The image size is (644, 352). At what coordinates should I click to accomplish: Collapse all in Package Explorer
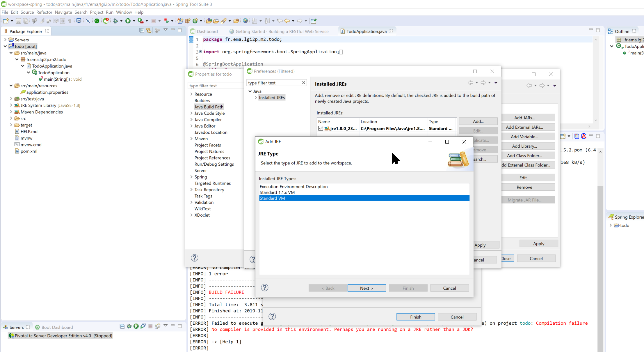[142, 30]
